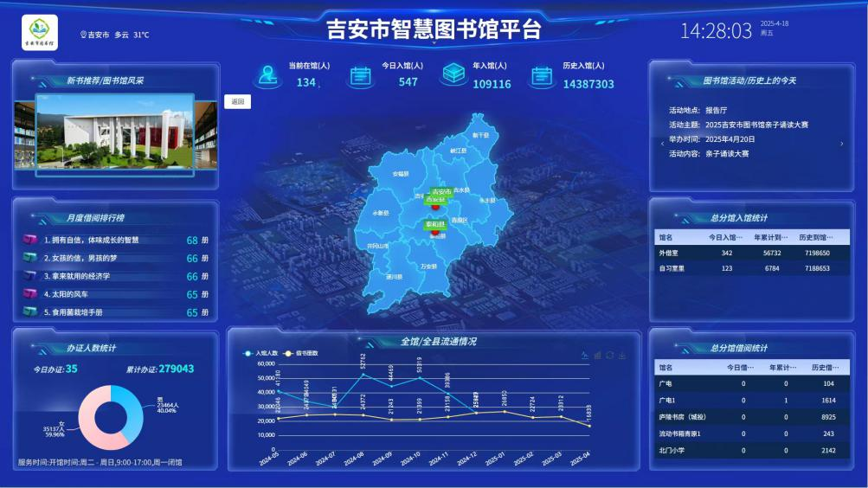868x488 pixels.
Task: Select 吉水县 region on the map
Action: [x=461, y=189]
